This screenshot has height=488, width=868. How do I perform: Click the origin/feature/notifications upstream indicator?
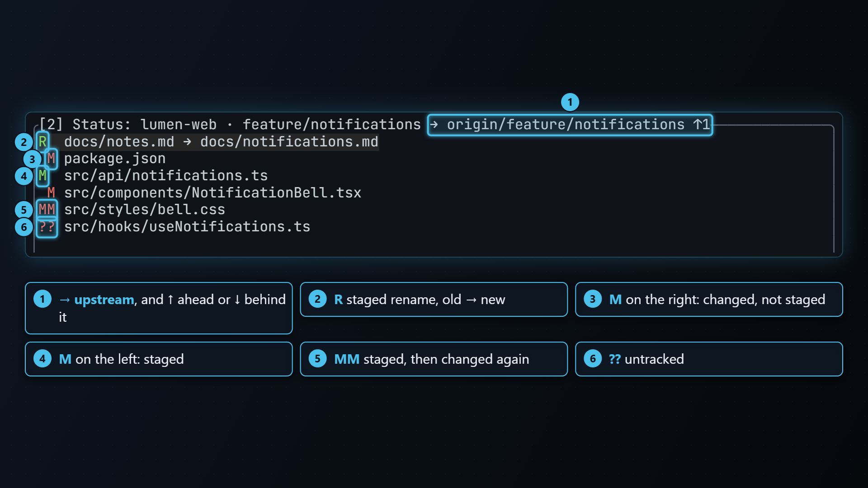[x=570, y=125]
